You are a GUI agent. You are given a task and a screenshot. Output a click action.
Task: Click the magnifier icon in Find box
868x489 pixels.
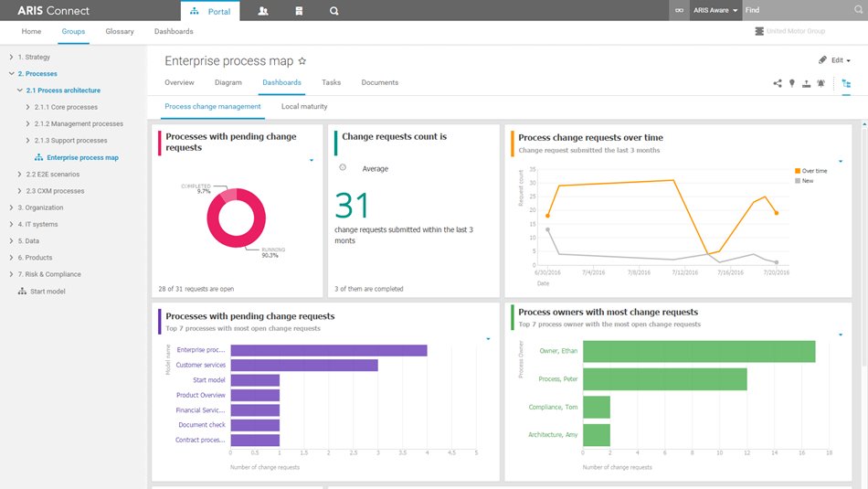click(859, 10)
